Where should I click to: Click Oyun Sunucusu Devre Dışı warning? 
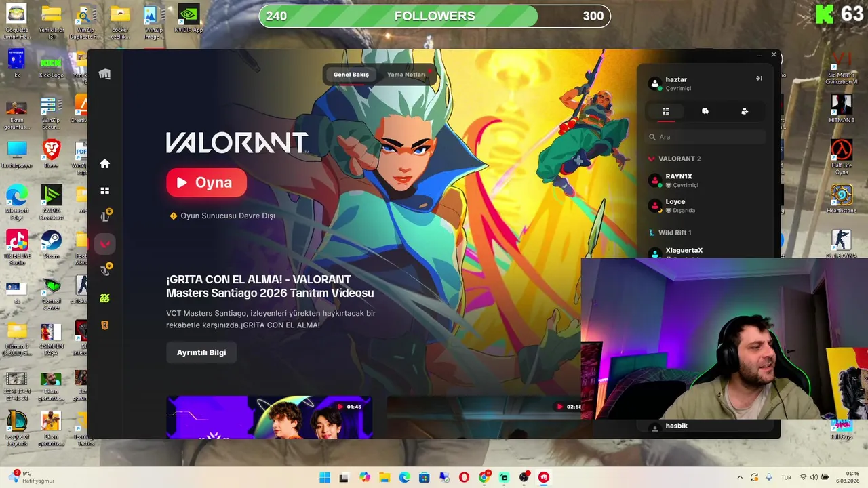coord(222,216)
